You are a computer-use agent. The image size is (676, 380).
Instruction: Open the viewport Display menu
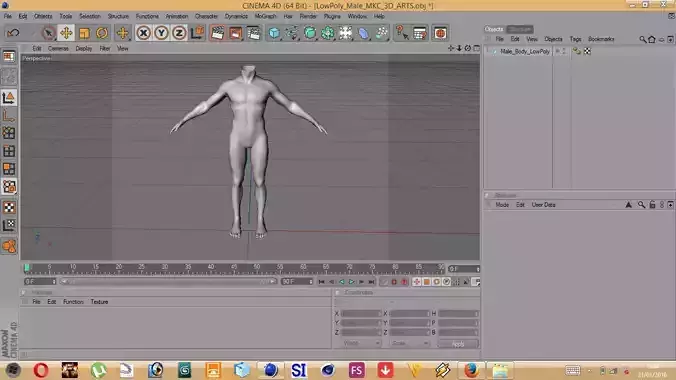point(84,49)
